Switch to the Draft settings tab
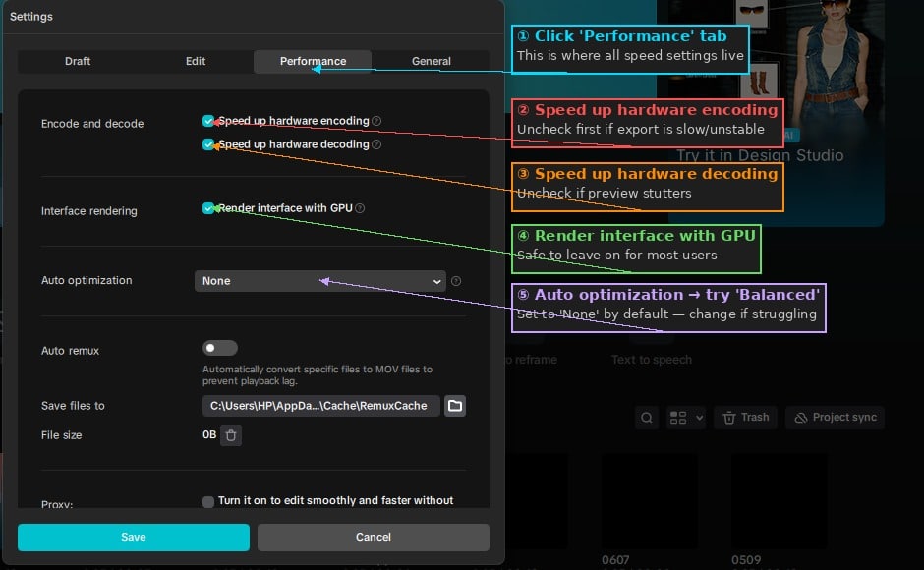 click(78, 61)
